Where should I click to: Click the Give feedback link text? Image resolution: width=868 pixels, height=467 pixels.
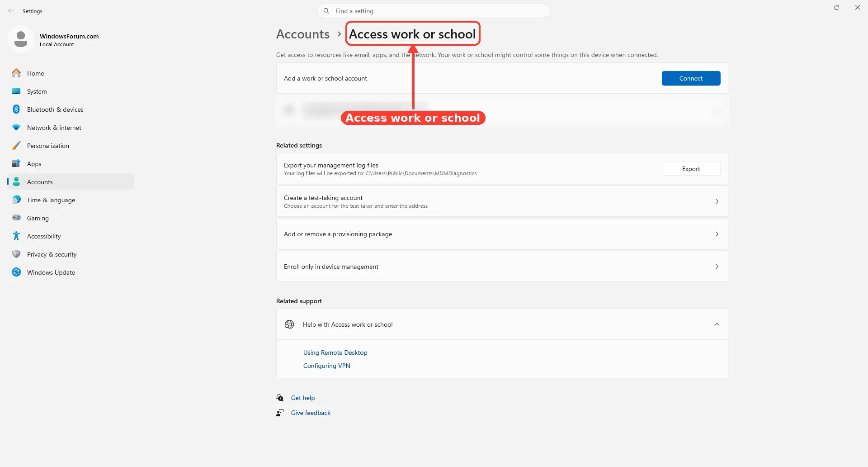coord(311,413)
